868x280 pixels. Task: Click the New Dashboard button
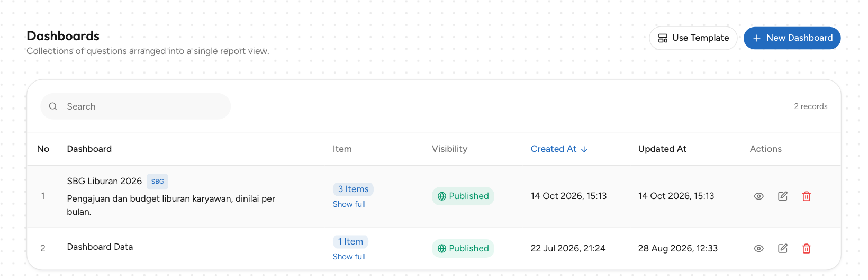pos(792,38)
